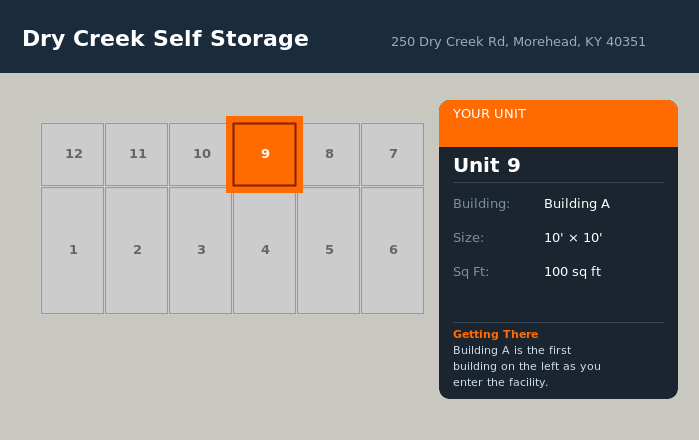Click unit 11 in the top row
Viewport: 699px width, 440px height.
tap(137, 154)
